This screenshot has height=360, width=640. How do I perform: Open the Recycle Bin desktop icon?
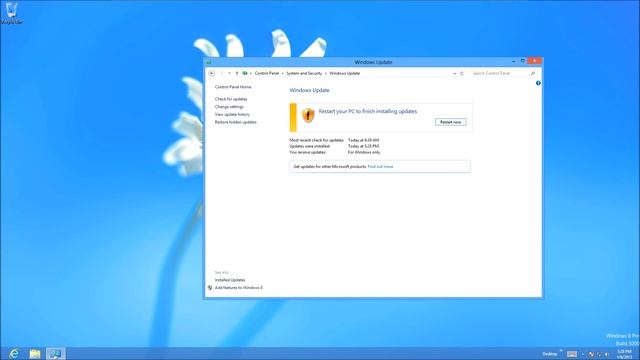pyautogui.click(x=11, y=12)
